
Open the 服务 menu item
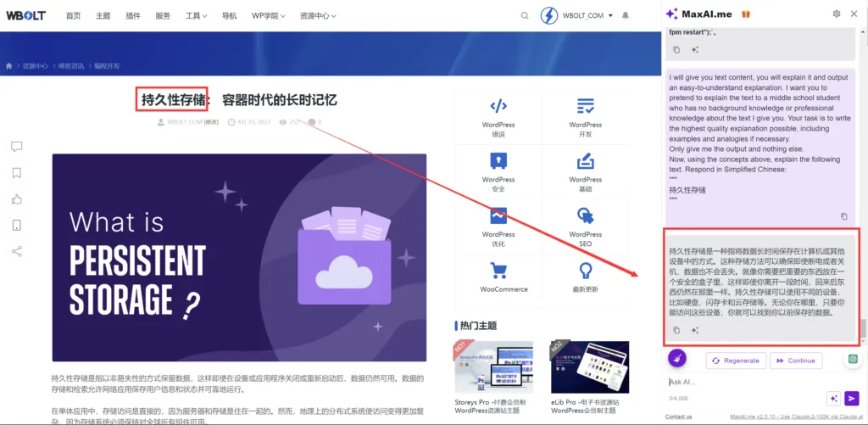click(163, 15)
